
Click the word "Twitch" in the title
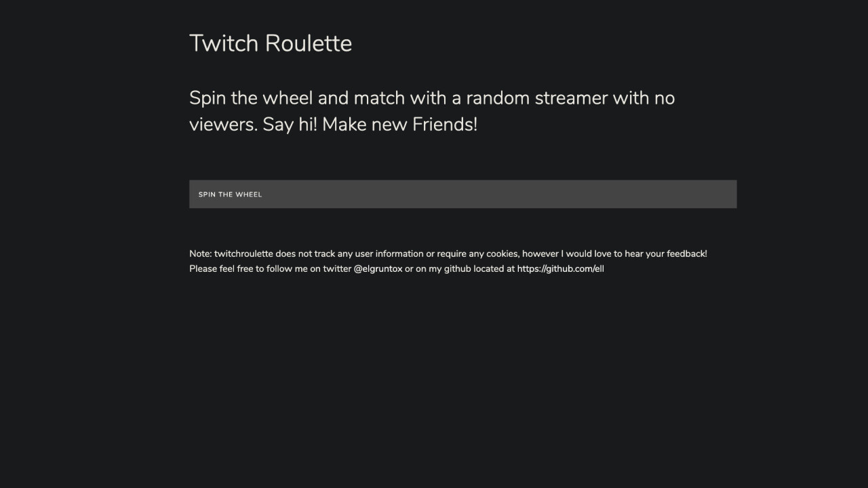point(224,43)
